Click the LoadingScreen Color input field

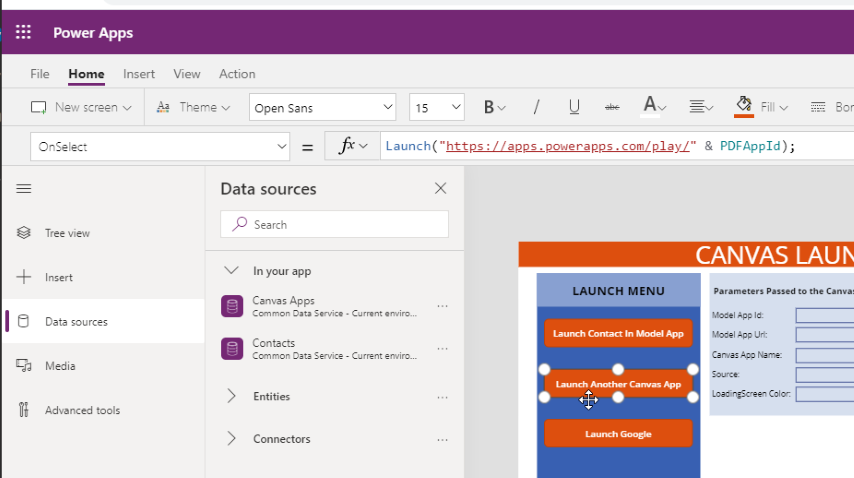click(x=825, y=394)
